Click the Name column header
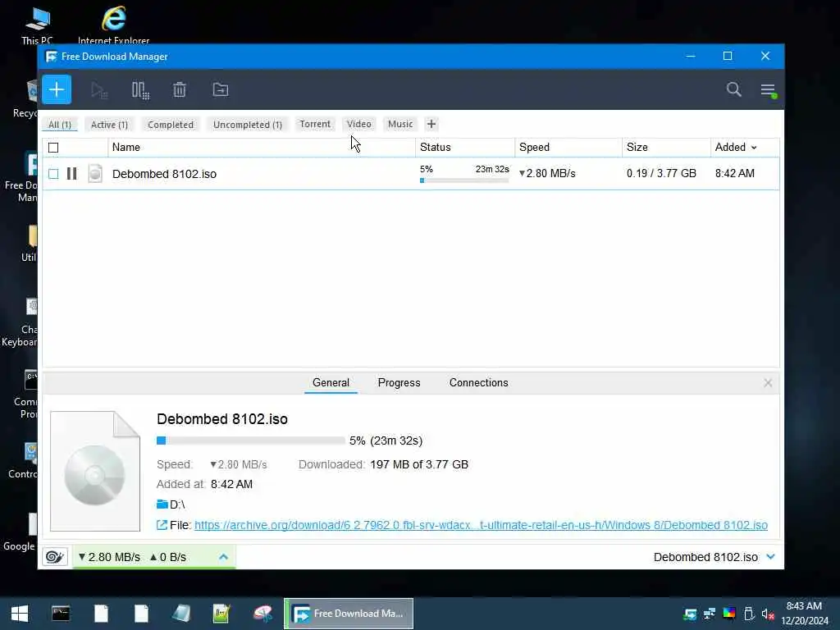This screenshot has width=840, height=630. point(262,148)
